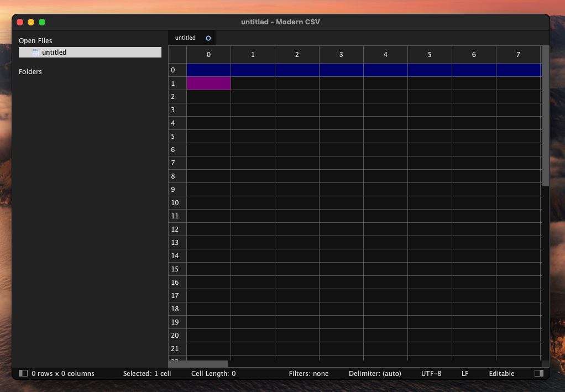
Task: Toggle the Editable mode in the status bar
Action: click(501, 374)
